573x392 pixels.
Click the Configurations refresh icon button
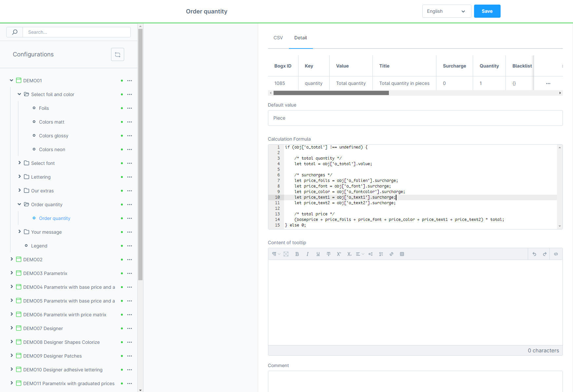tap(118, 54)
